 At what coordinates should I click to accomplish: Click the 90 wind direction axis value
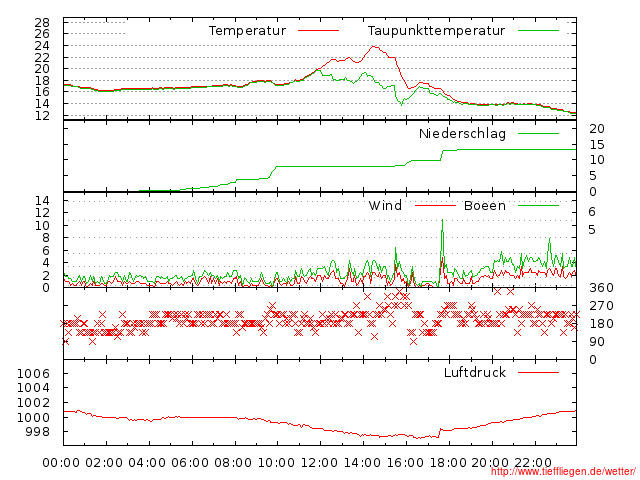(x=597, y=342)
